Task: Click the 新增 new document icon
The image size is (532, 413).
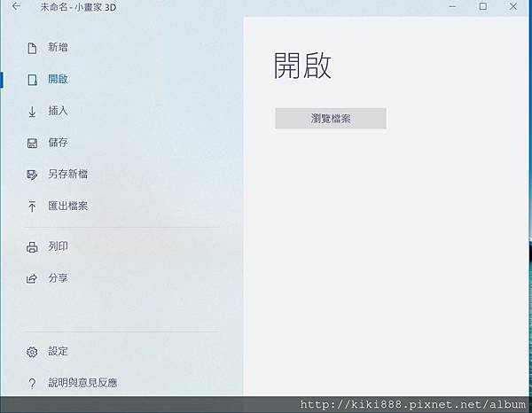Action: pyautogui.click(x=32, y=48)
